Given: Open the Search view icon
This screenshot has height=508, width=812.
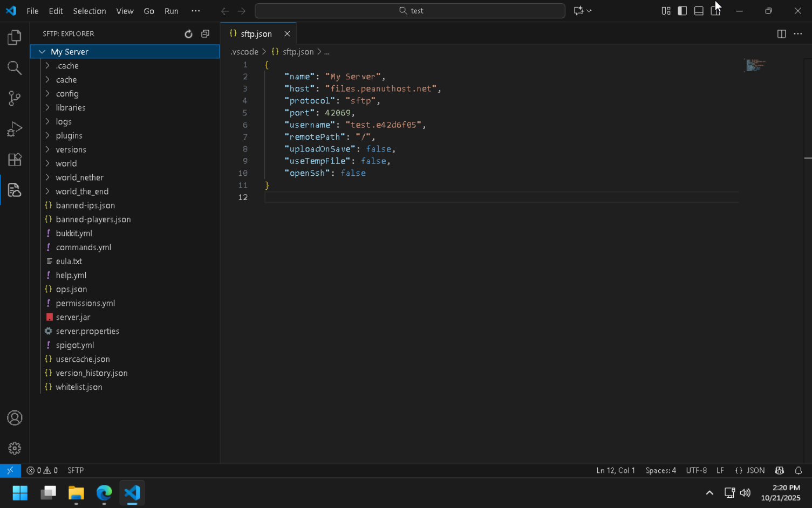Looking at the screenshot, I should (15, 68).
